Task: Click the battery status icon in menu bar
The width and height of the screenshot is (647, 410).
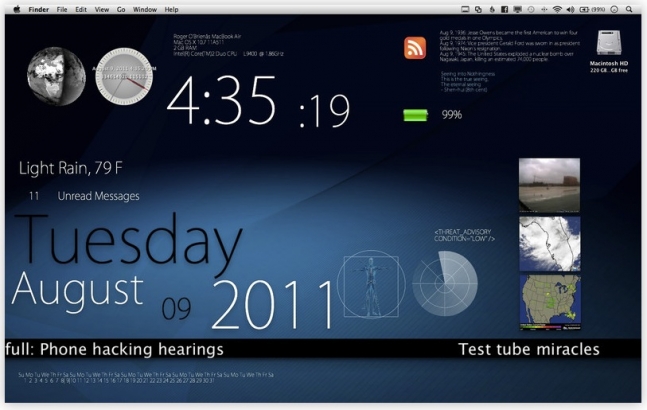Action: click(x=584, y=9)
